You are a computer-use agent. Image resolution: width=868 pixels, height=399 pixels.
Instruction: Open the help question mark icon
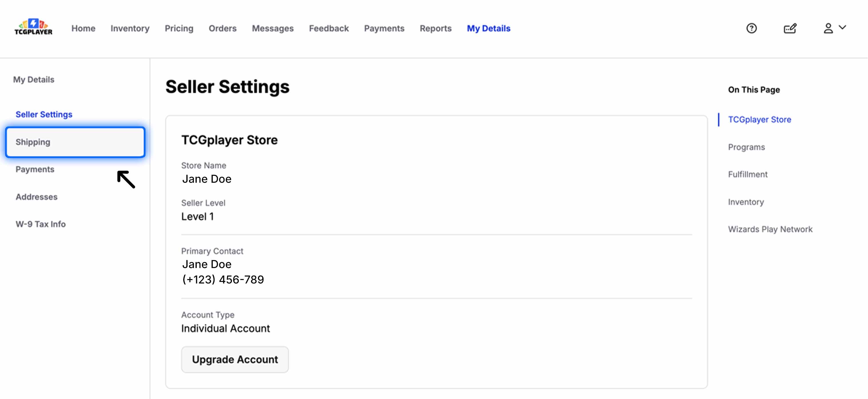(751, 28)
